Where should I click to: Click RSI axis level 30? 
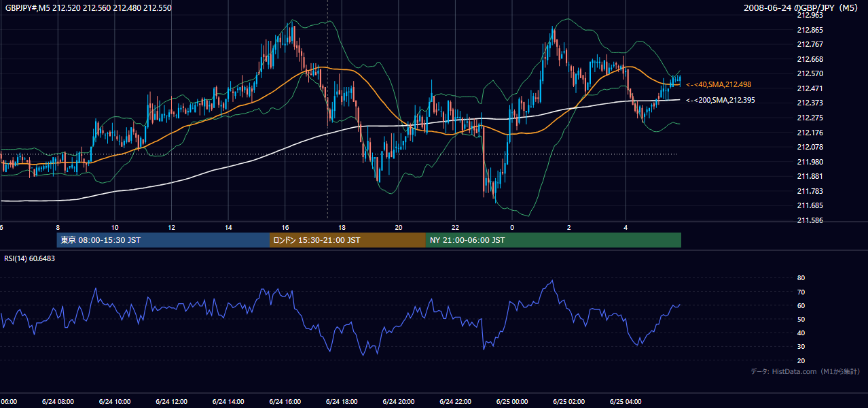tap(801, 347)
